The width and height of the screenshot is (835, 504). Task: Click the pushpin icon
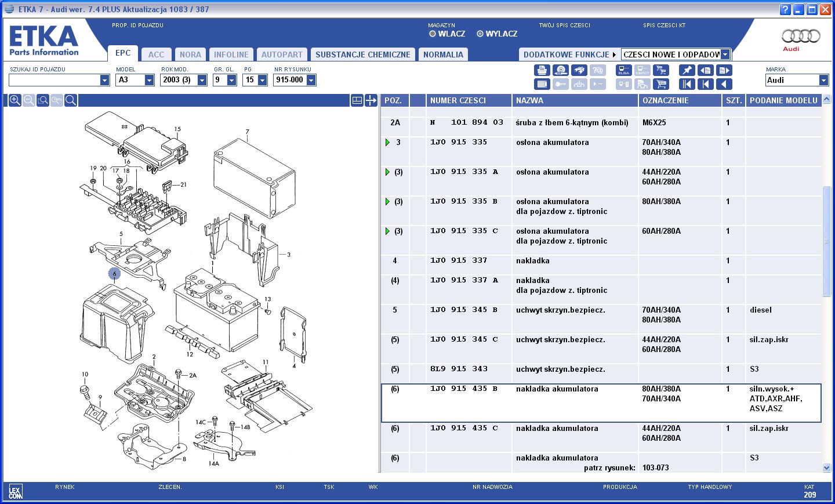coord(687,70)
